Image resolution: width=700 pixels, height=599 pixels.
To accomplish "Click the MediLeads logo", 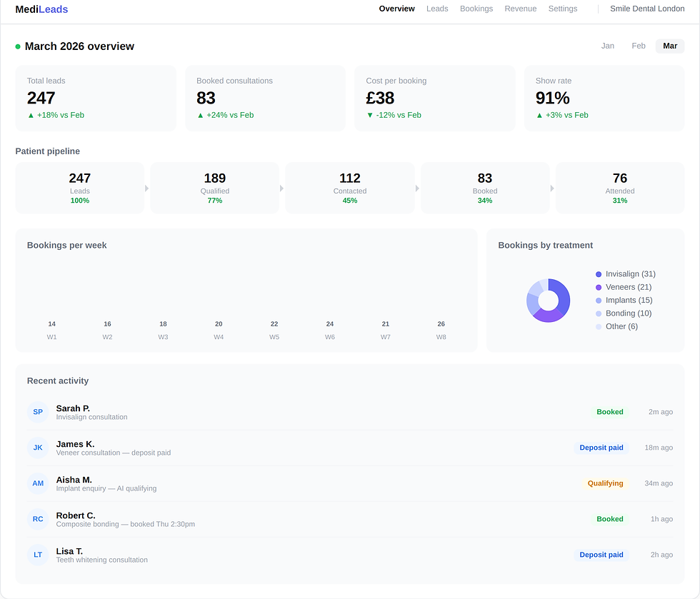I will [41, 9].
